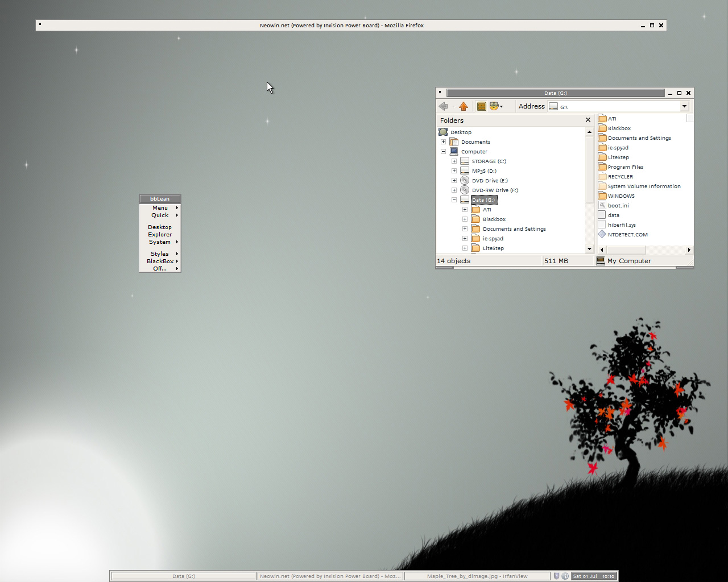The image size is (728, 582).
Task: Select the LiteStep folder icon in the file list
Action: click(602, 157)
